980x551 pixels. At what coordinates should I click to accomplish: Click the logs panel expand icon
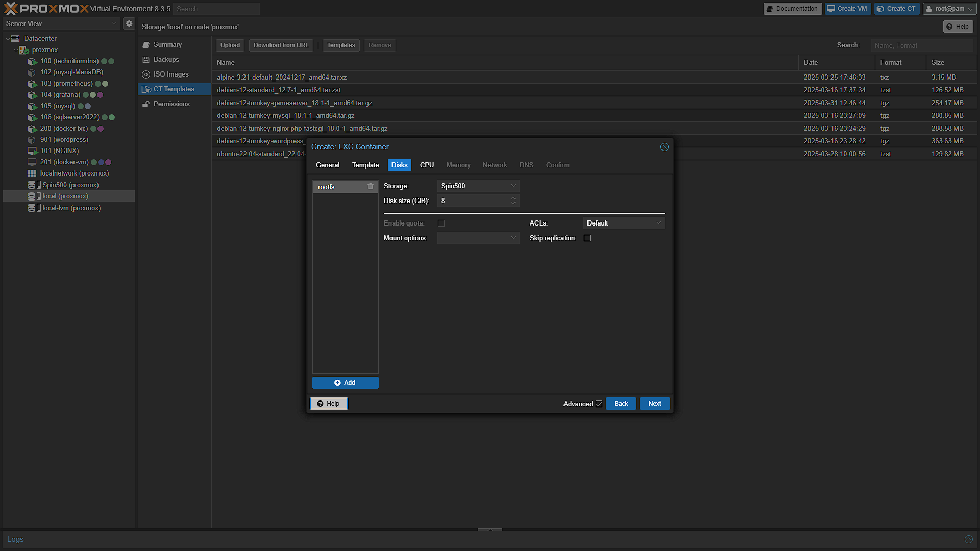(x=968, y=539)
